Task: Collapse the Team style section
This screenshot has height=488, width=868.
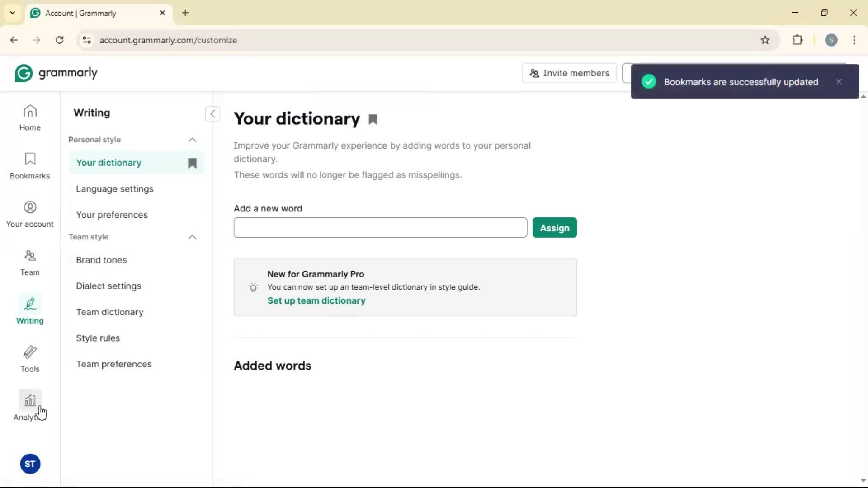Action: [x=192, y=237]
